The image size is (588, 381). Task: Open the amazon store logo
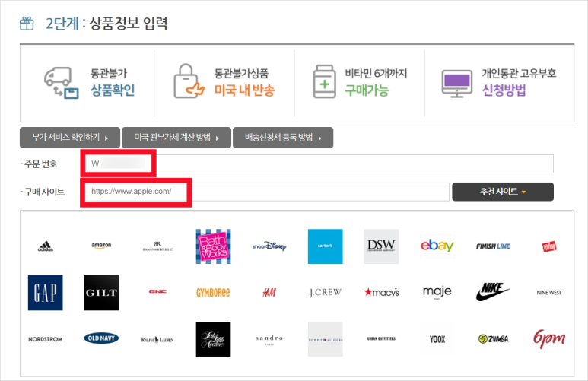pos(101,246)
